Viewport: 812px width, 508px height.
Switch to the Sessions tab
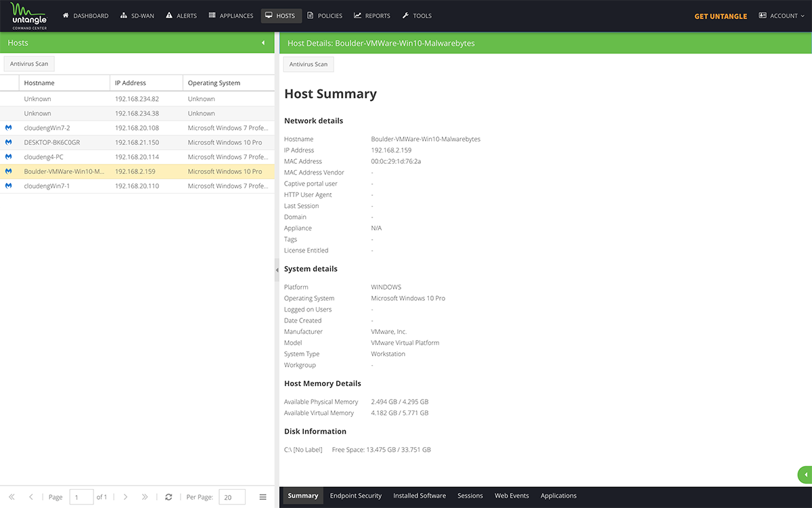[x=470, y=496]
